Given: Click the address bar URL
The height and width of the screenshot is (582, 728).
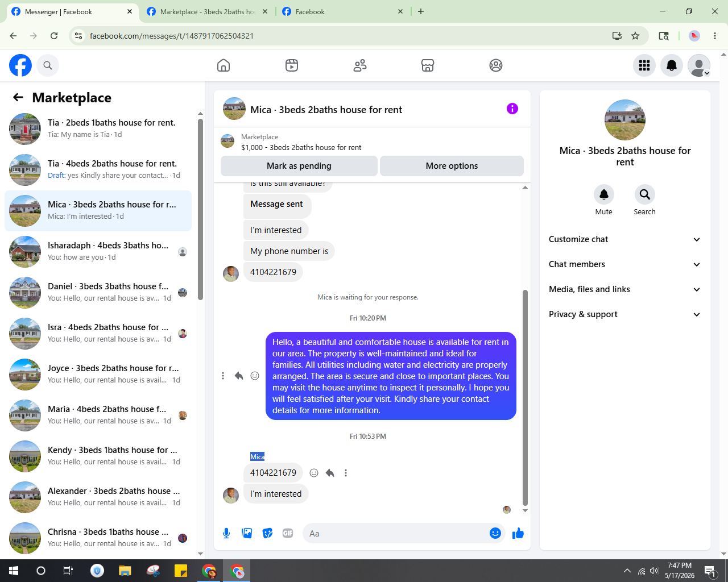Looking at the screenshot, I should [172, 36].
